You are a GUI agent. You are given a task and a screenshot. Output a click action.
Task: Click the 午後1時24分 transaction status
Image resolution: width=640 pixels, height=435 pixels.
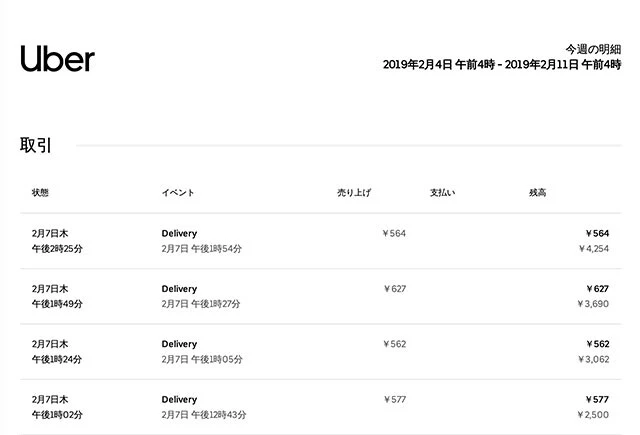point(57,358)
